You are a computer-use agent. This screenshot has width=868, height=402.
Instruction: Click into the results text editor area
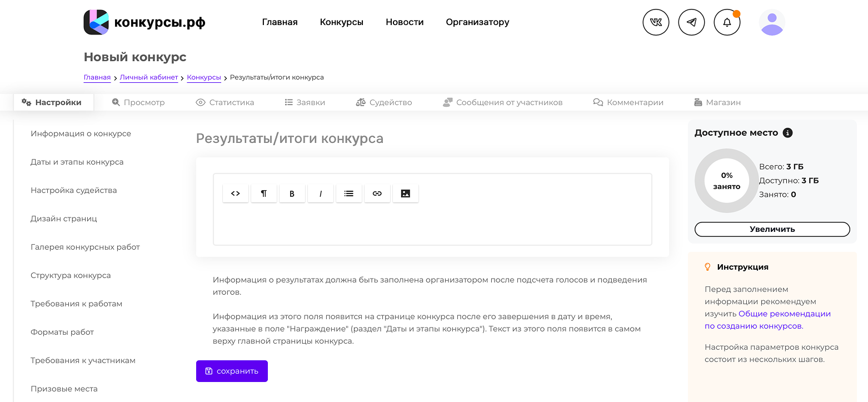pyautogui.click(x=432, y=225)
